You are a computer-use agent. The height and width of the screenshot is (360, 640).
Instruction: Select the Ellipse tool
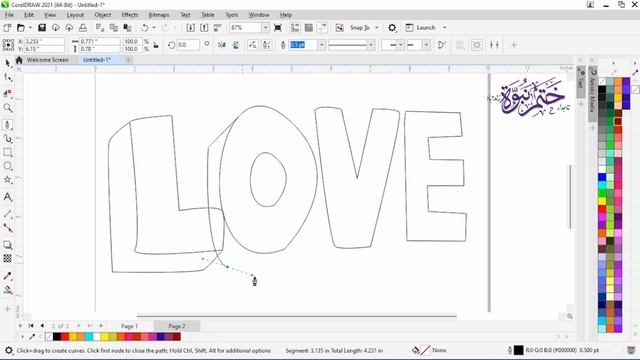pyautogui.click(x=7, y=166)
